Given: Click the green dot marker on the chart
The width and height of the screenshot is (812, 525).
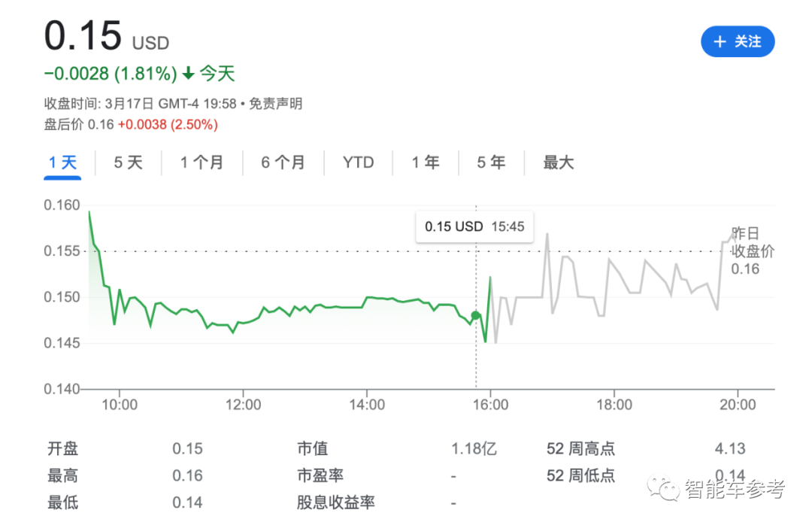Looking at the screenshot, I should pos(475,315).
